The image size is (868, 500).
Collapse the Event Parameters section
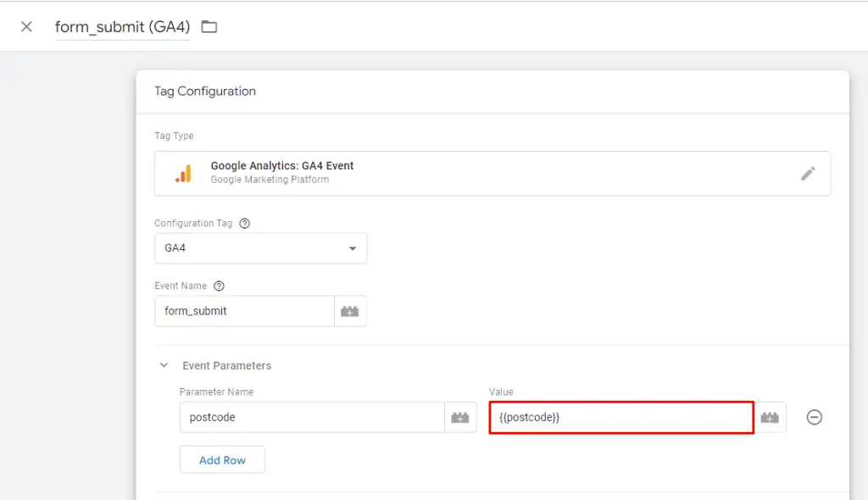tap(164, 365)
